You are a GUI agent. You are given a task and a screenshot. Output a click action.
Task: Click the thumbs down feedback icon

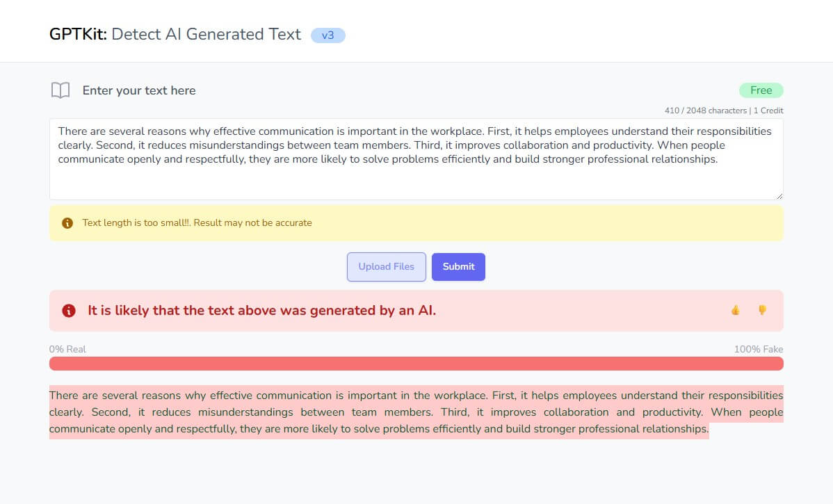pyautogui.click(x=762, y=310)
